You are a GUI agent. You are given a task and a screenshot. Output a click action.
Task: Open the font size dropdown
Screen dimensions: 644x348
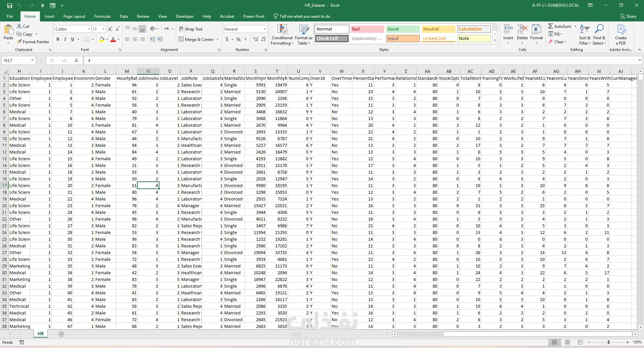tap(103, 29)
